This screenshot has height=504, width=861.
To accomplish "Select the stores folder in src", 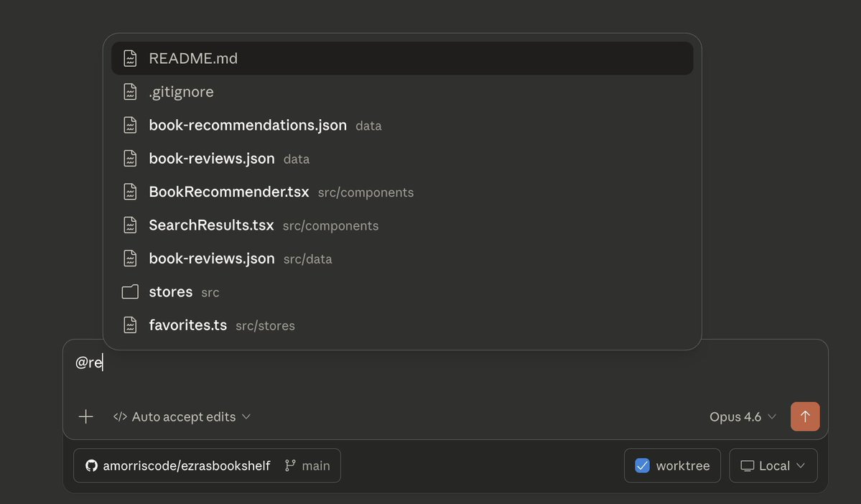I will tap(402, 292).
